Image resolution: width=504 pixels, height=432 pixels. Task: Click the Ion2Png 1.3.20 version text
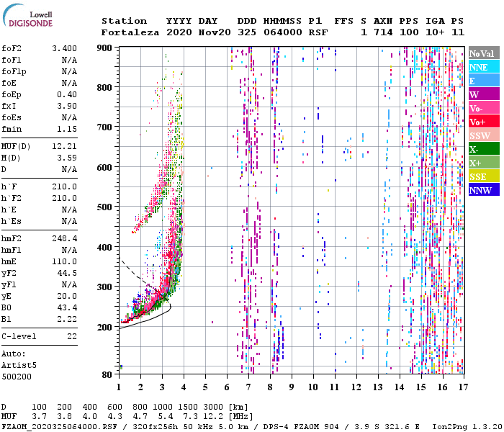coord(467,427)
